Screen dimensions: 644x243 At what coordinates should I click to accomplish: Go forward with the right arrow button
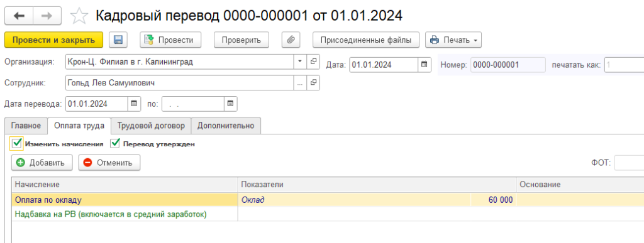(47, 16)
